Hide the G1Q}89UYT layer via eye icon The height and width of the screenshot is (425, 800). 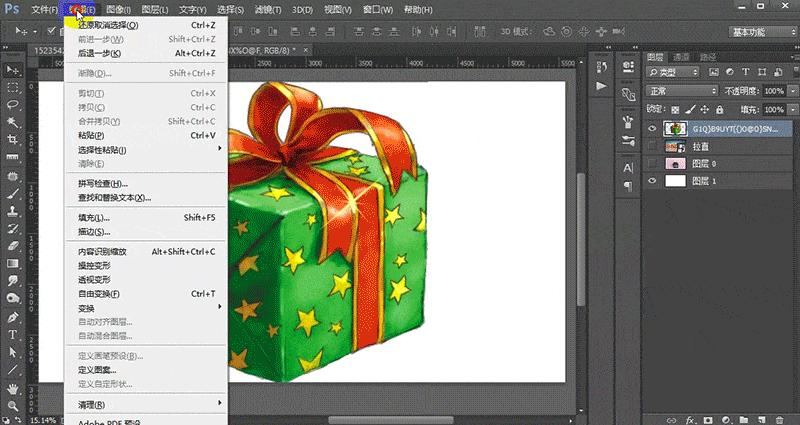tap(652, 129)
